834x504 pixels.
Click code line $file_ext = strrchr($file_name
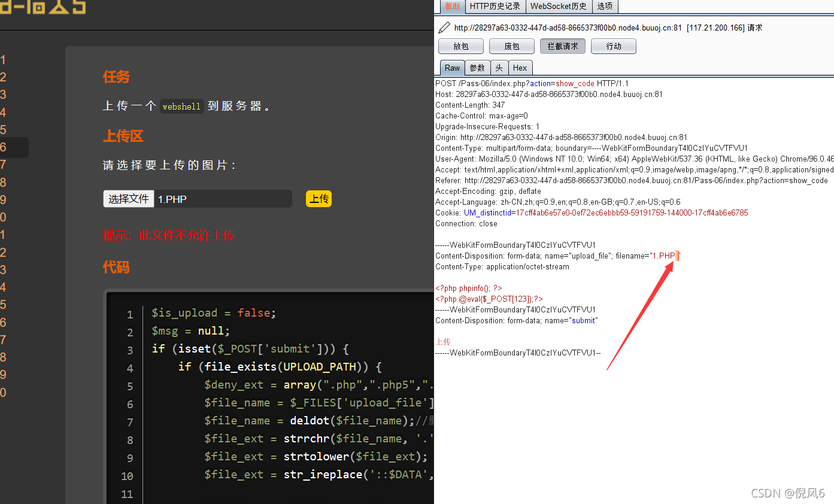coord(319,439)
